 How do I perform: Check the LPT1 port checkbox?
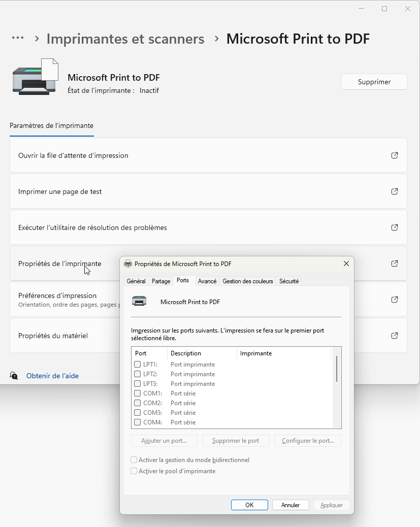(137, 365)
